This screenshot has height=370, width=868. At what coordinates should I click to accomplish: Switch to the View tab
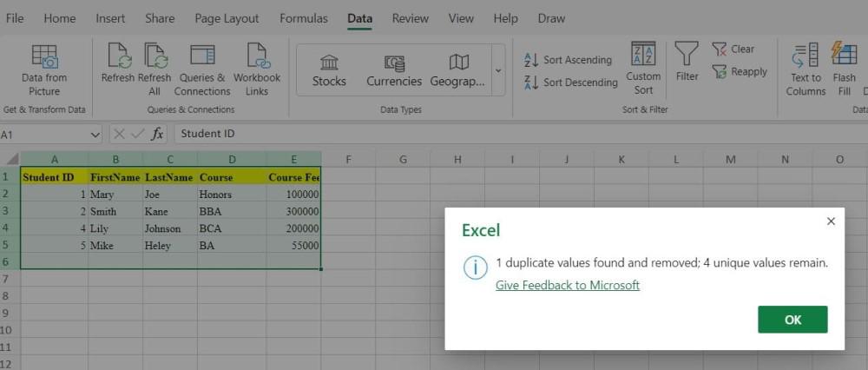(x=461, y=18)
